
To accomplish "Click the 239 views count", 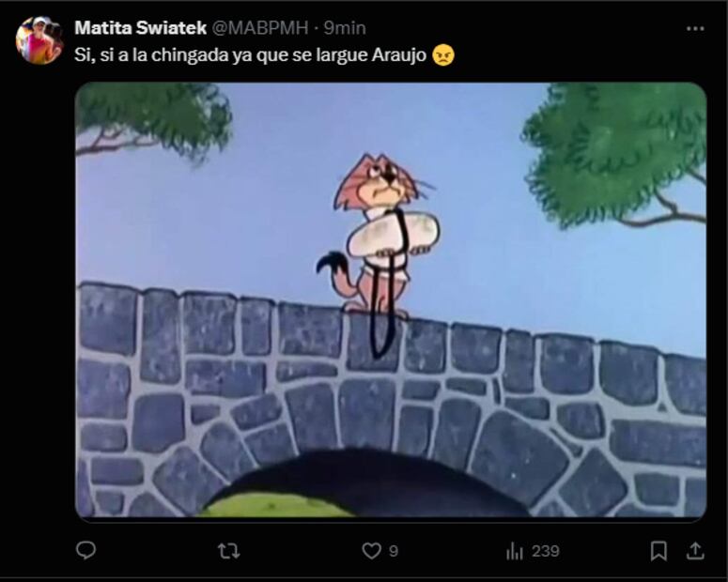I will [x=545, y=551].
